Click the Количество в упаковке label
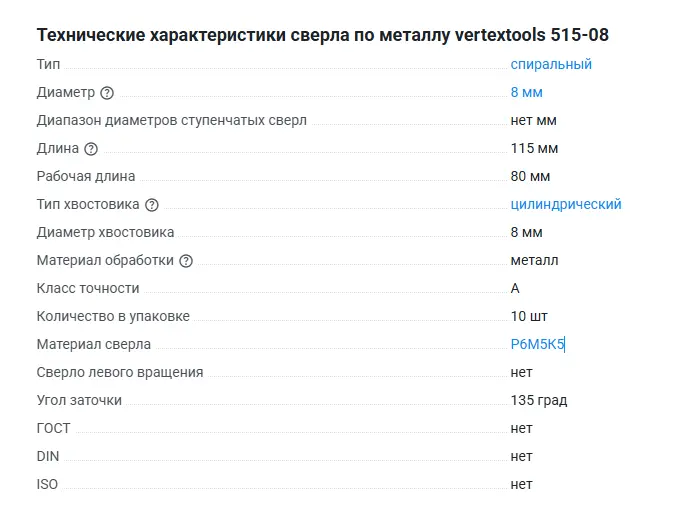The height and width of the screenshot is (524, 676). pyautogui.click(x=113, y=316)
